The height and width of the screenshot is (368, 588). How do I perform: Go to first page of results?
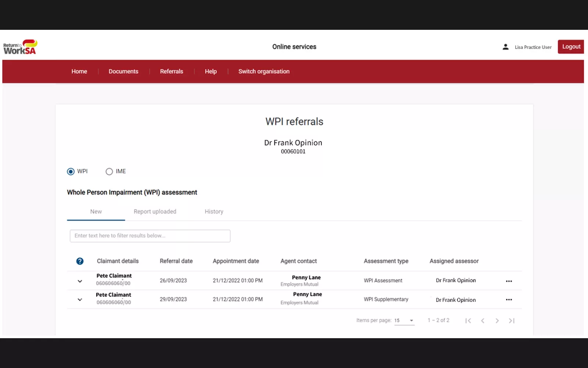coord(468,321)
